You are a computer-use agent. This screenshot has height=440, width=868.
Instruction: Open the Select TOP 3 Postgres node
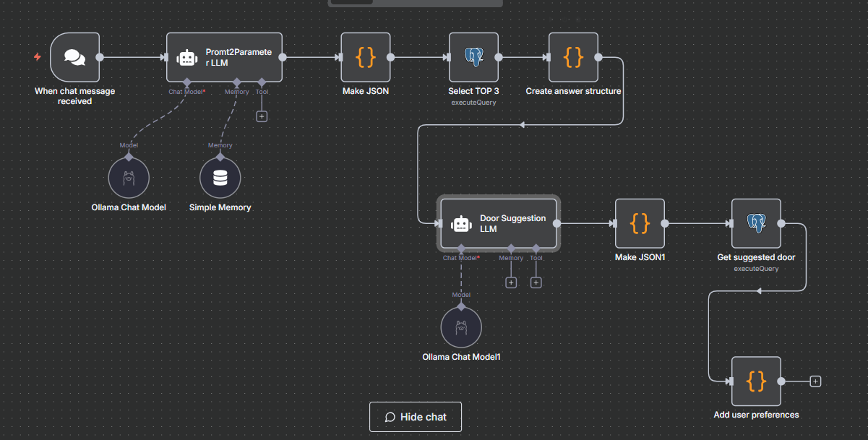pos(473,57)
